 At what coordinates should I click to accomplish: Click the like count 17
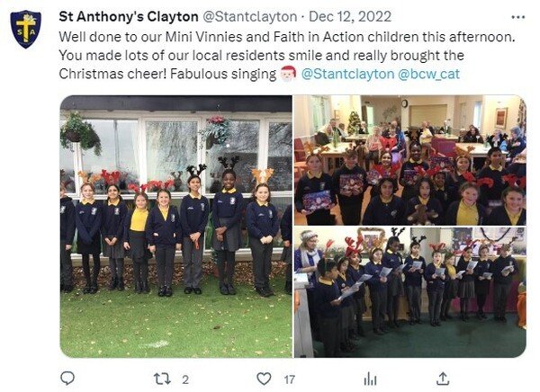[x=289, y=380]
